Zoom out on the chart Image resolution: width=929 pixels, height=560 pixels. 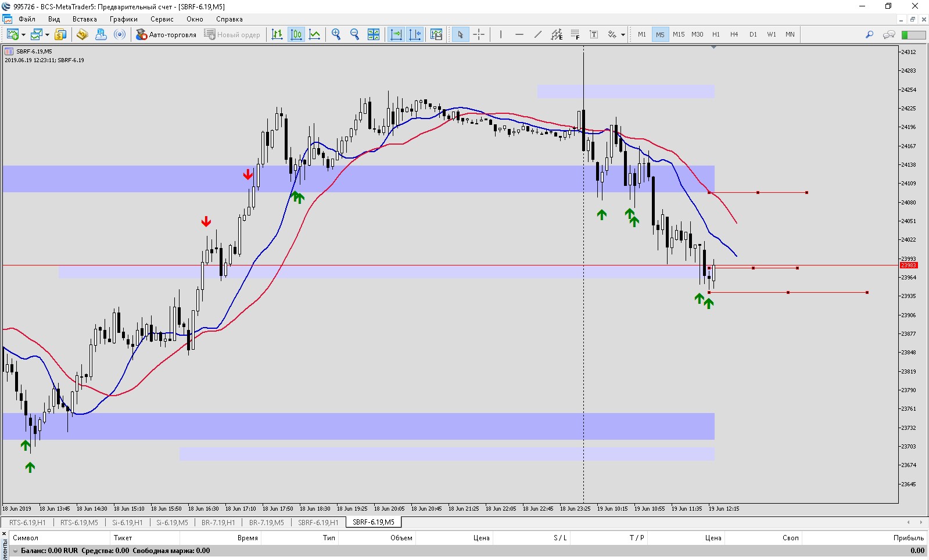pyautogui.click(x=354, y=35)
